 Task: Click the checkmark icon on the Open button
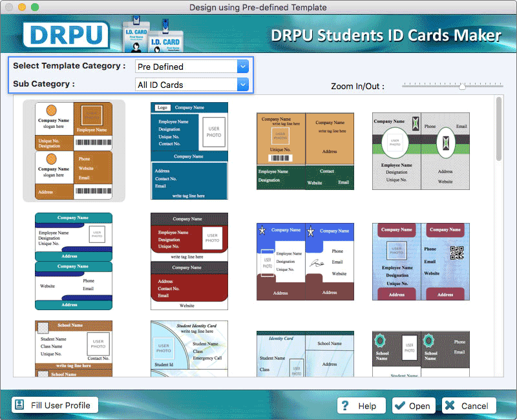tap(401, 406)
